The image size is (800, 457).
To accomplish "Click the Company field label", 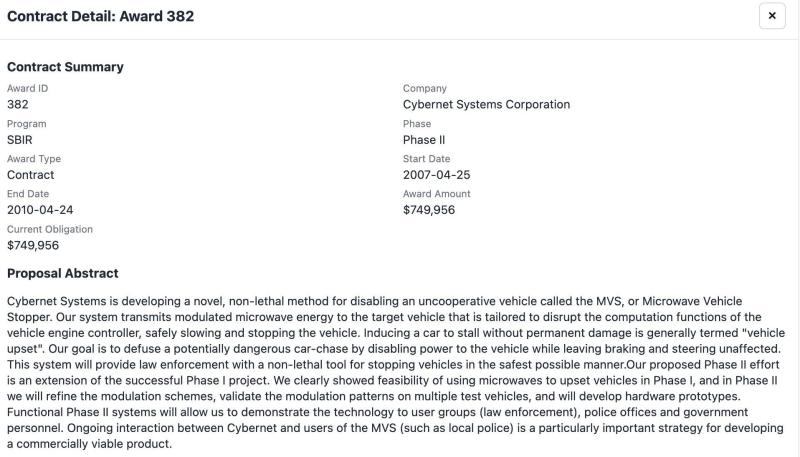I will (x=425, y=88).
